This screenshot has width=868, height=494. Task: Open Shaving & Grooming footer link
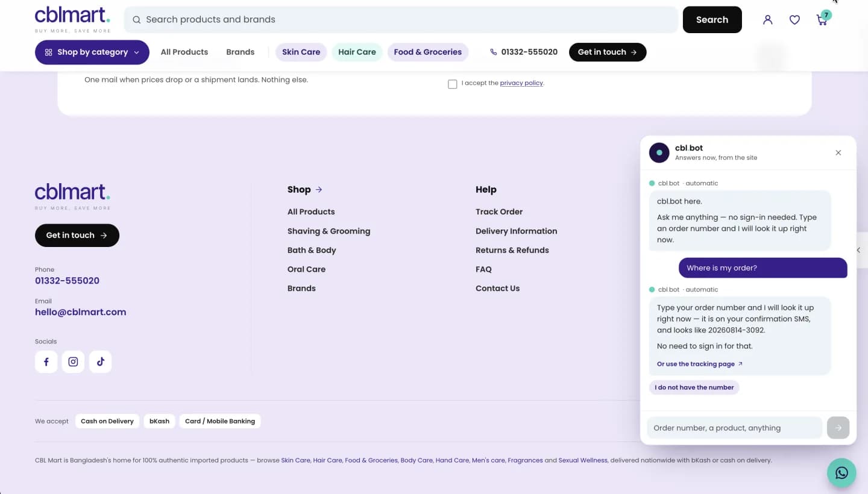point(329,231)
